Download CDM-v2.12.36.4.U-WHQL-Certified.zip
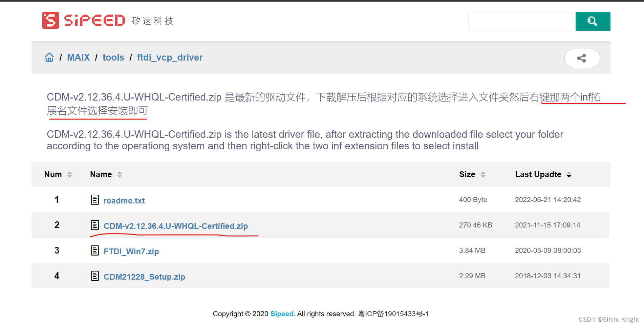Viewport: 644px width, 326px height. tap(176, 226)
